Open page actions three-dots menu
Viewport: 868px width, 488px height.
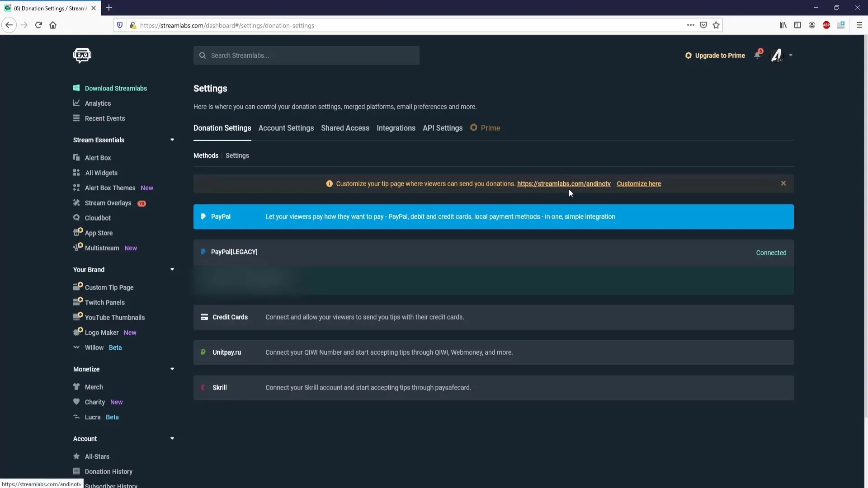[x=690, y=25]
